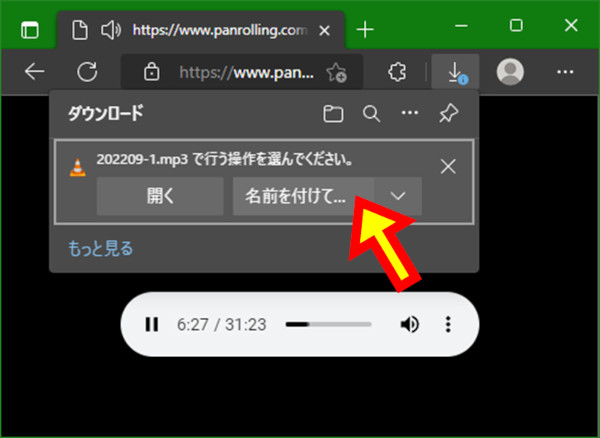Open downloads folder from Downloads panel
The width and height of the screenshot is (600, 438).
click(x=333, y=114)
